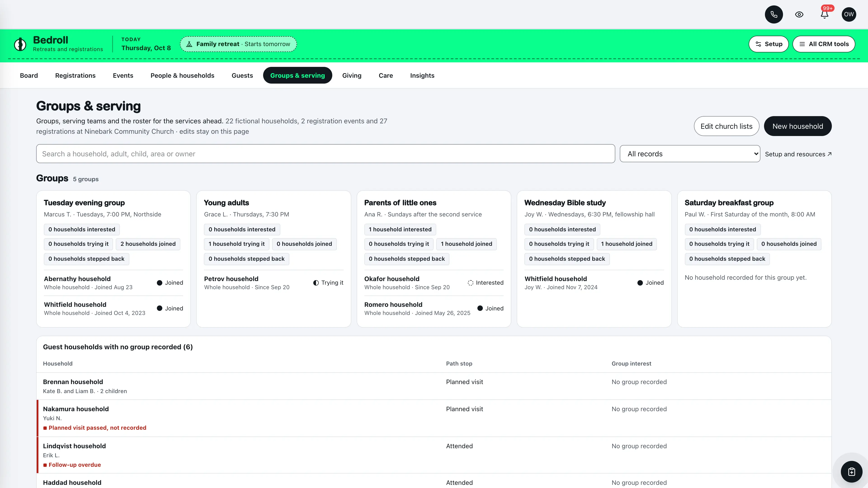Open the OW user avatar menu
Screen dimensions: 868x488
coord(849,14)
